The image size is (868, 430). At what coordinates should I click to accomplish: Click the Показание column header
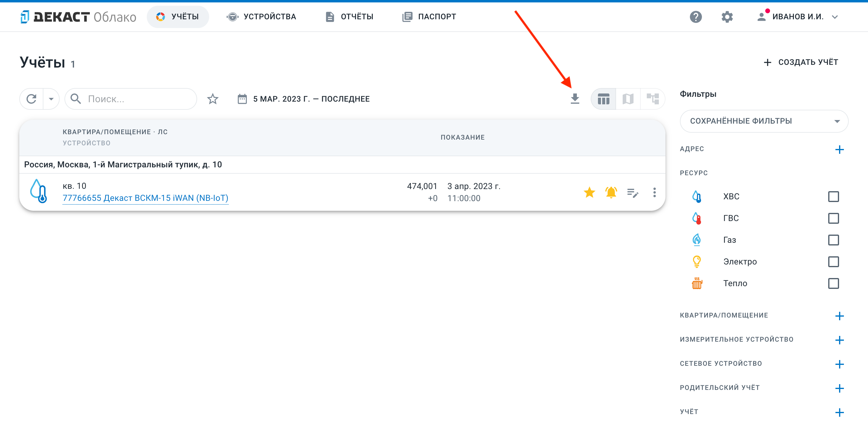462,137
